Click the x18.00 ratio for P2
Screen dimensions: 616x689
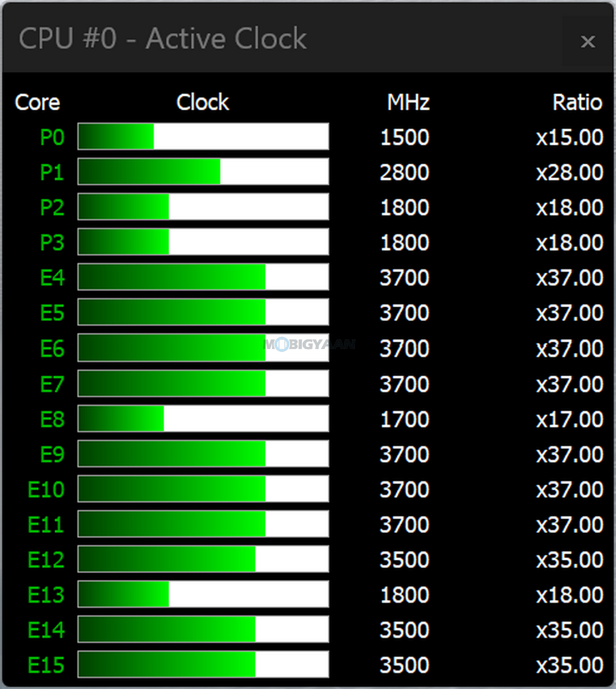point(569,207)
